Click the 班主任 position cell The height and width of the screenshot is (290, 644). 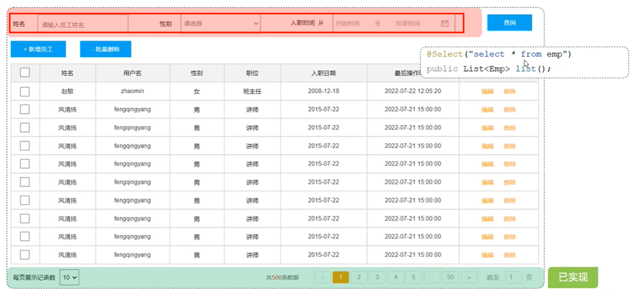[252, 91]
